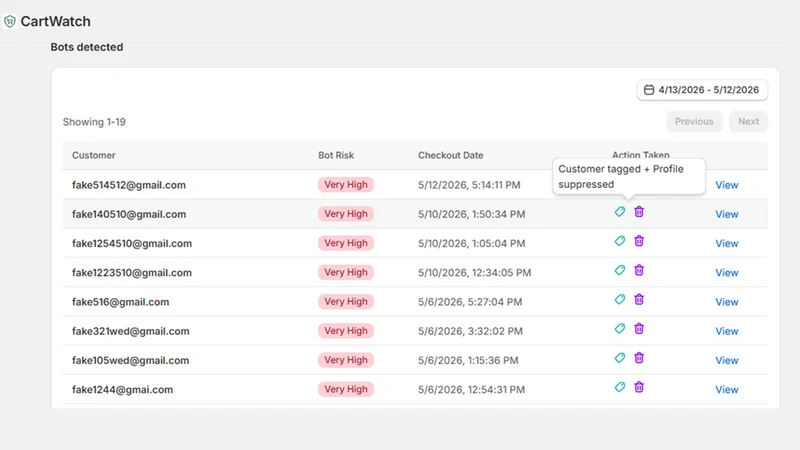
Task: Click the tag icon for fake1223510@gmail.com
Action: point(619,270)
